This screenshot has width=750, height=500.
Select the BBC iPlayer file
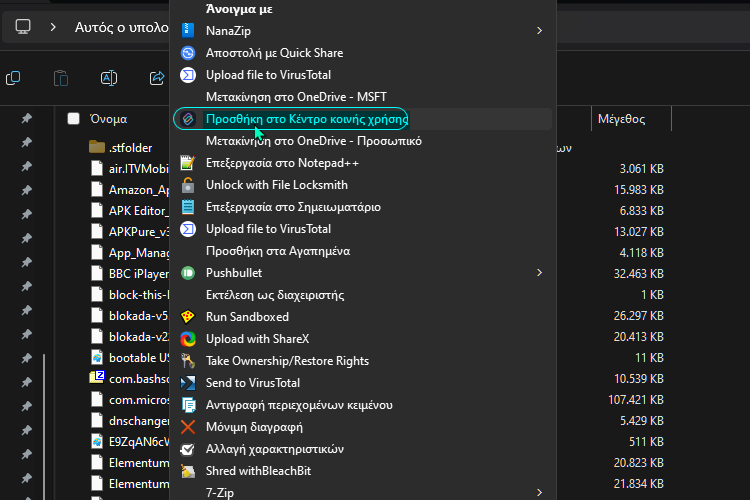130,274
